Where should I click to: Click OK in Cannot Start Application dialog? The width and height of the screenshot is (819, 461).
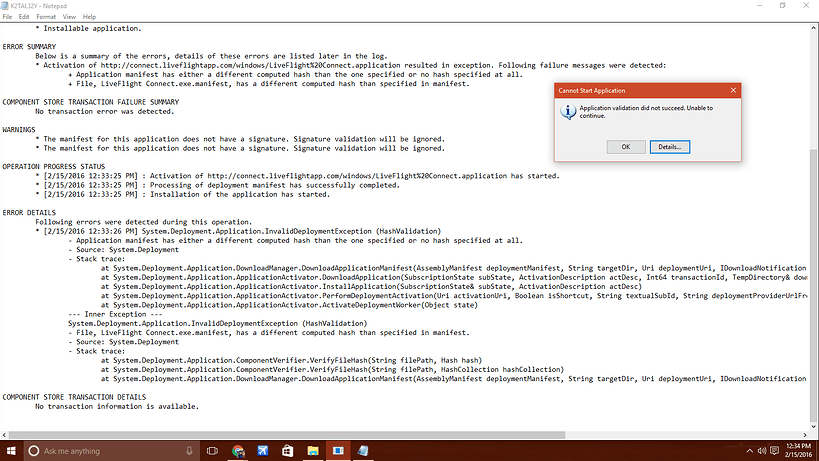626,147
